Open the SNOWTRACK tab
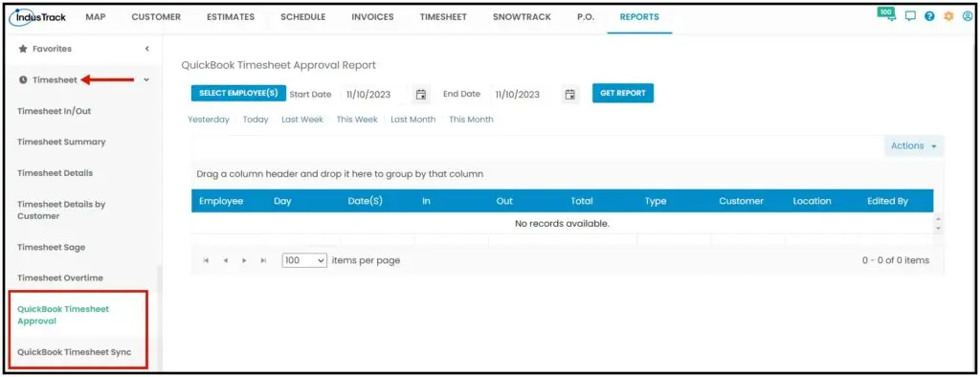Screen dimensions: 980x377 point(522,17)
